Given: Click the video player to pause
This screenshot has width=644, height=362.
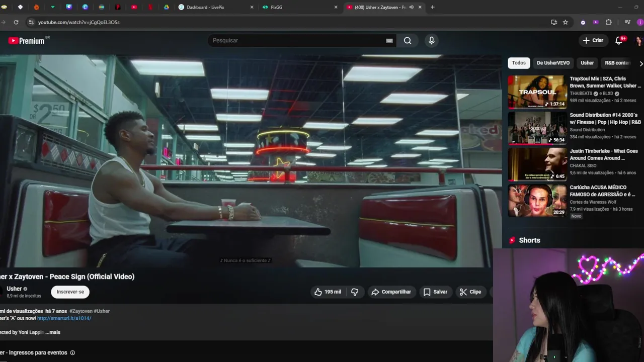Looking at the screenshot, I should point(250,161).
